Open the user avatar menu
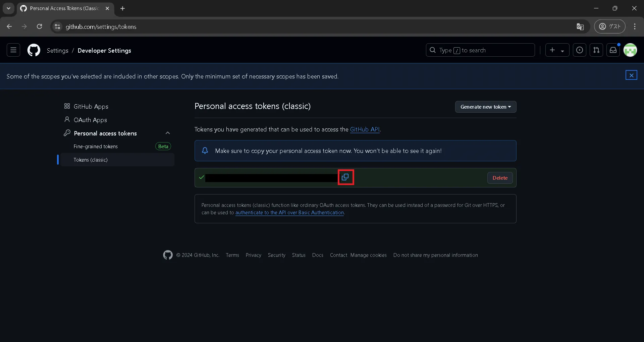 [630, 50]
